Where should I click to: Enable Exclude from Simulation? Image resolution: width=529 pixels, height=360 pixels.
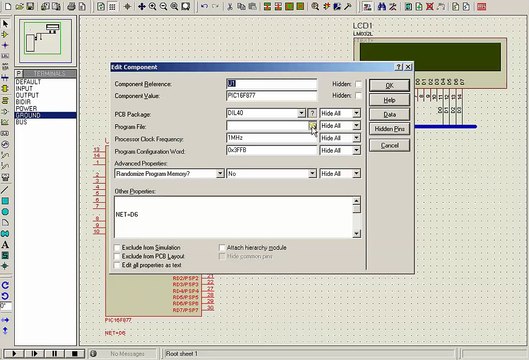117,248
